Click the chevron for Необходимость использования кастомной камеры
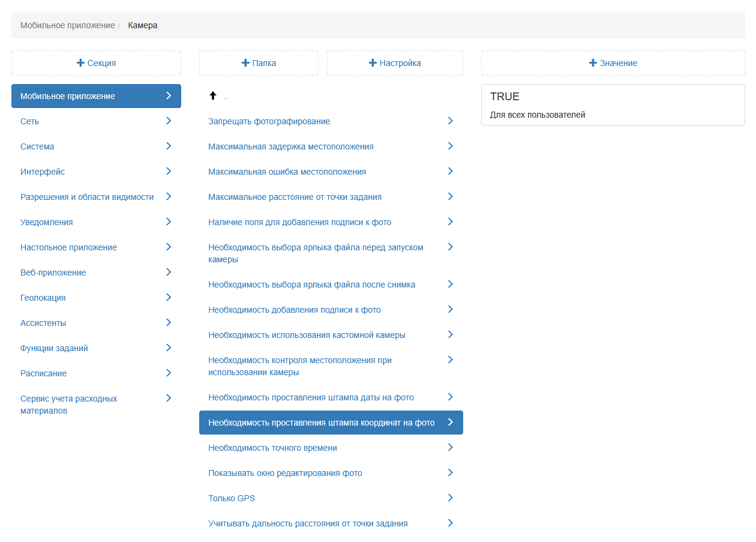The height and width of the screenshot is (542, 756). (x=451, y=334)
